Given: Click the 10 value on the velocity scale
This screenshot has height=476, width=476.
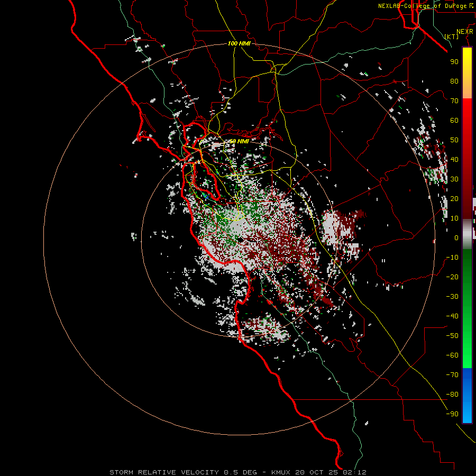Looking at the screenshot, I should 454,218.
